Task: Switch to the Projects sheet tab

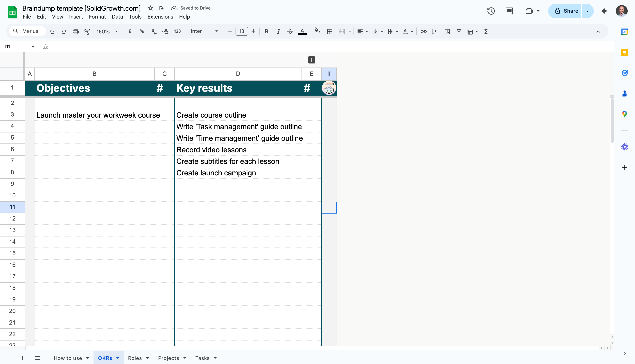Action: point(168,358)
